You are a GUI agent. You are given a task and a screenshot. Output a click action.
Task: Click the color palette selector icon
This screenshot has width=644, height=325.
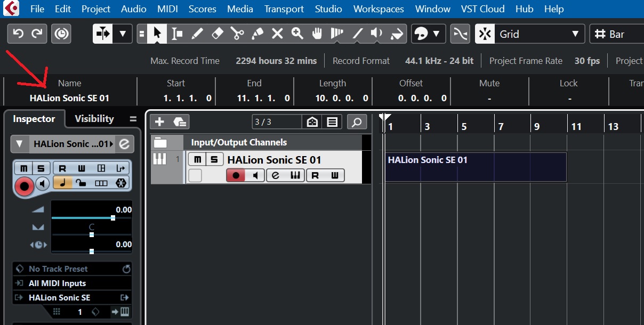[422, 34]
